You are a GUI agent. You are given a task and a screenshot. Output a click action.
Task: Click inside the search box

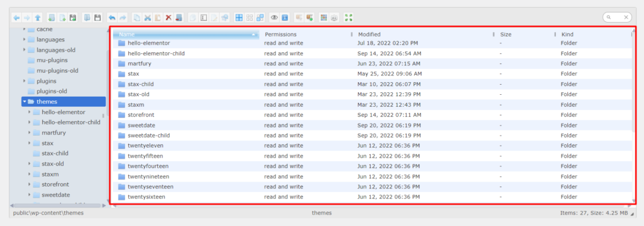point(618,17)
